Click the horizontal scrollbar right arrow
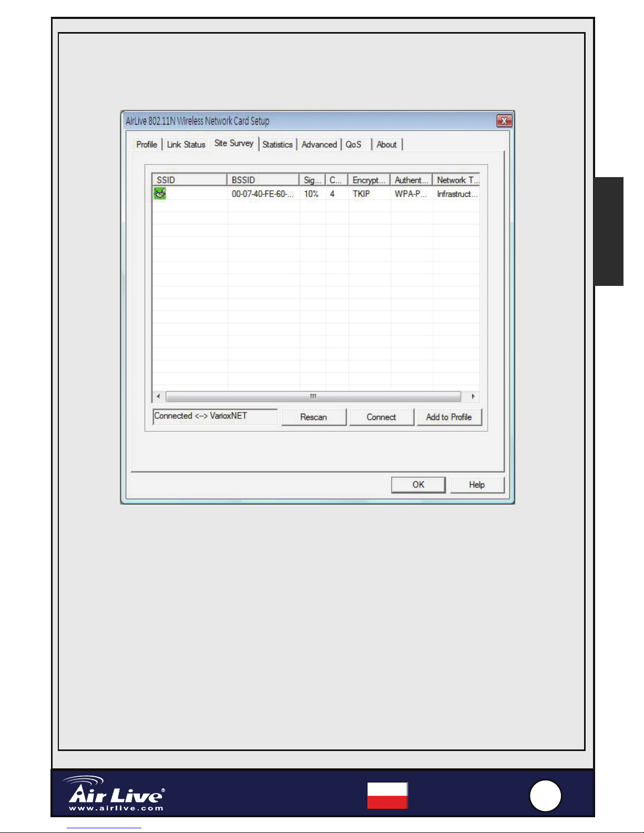This screenshot has height=833, width=644. [x=473, y=396]
